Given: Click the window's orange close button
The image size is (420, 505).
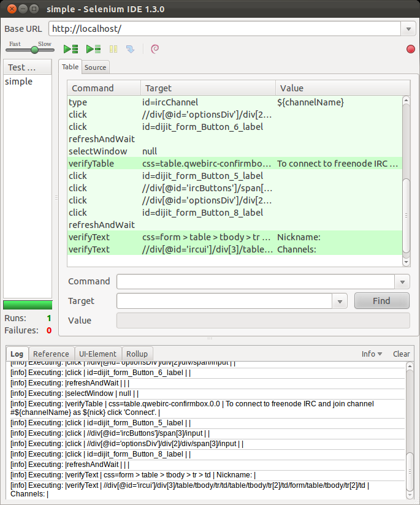Looking at the screenshot, I should (12, 9).
